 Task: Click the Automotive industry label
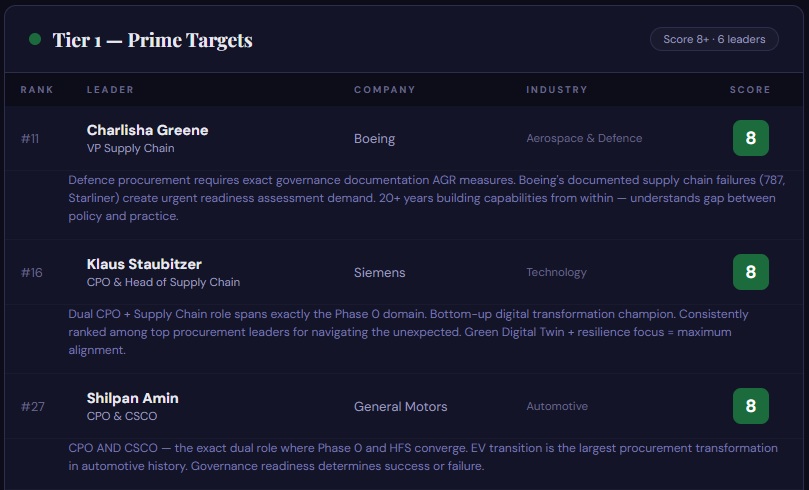pyautogui.click(x=557, y=406)
